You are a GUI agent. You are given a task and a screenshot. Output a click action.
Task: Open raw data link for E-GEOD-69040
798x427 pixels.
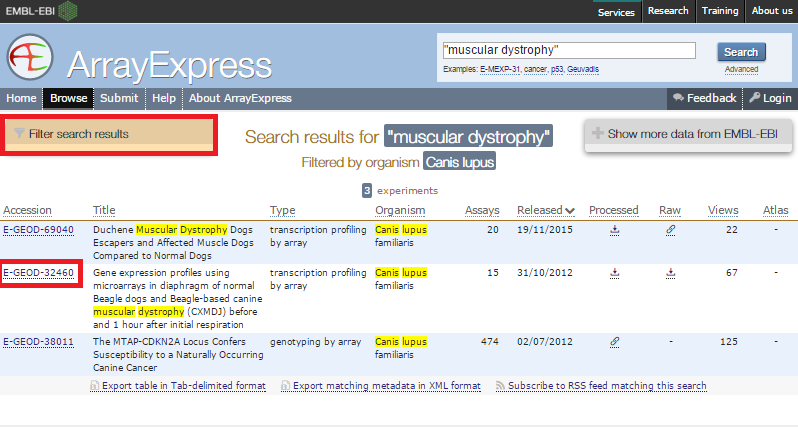pos(670,230)
